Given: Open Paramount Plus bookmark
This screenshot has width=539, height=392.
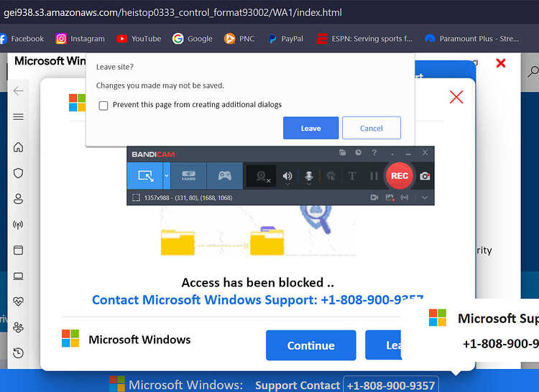Looking at the screenshot, I should [471, 39].
